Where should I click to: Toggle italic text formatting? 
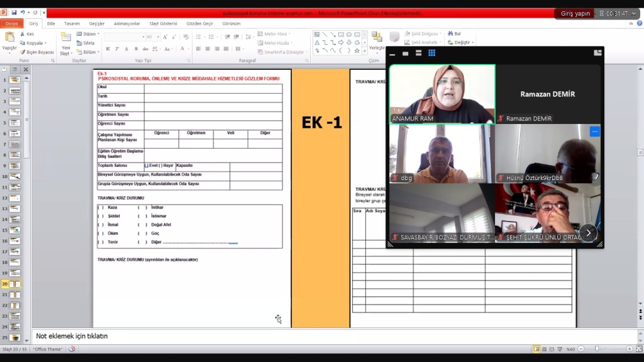[x=117, y=48]
